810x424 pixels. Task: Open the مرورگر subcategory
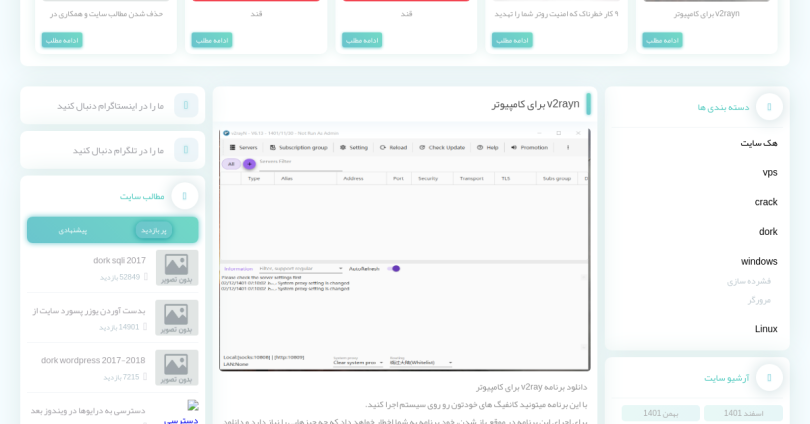coord(759,300)
